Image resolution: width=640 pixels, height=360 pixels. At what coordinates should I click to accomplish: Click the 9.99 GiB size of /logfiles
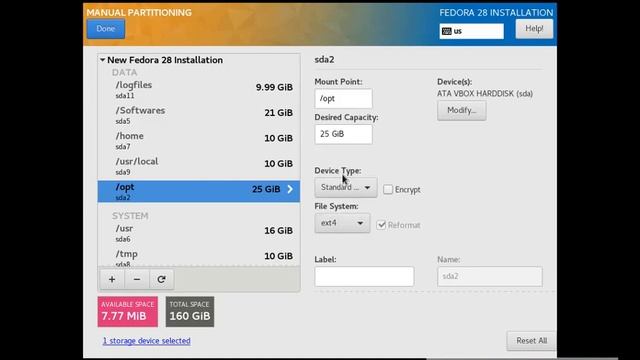click(x=274, y=87)
